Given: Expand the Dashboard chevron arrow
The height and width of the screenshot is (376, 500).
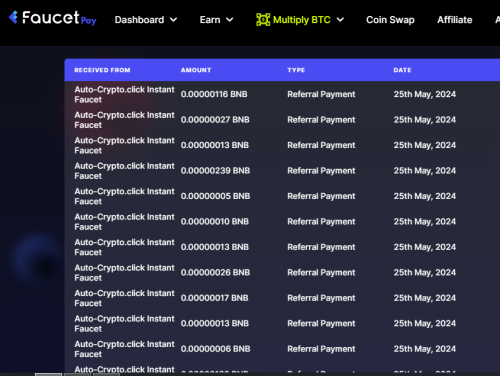Looking at the screenshot, I should point(173,20).
